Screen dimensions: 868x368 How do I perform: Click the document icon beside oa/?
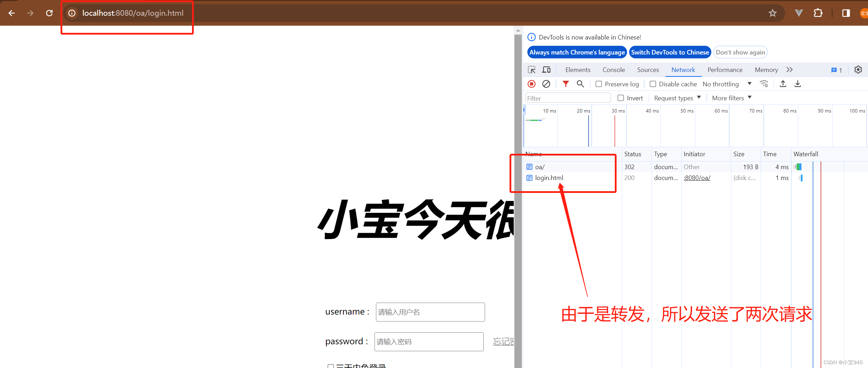(x=529, y=167)
